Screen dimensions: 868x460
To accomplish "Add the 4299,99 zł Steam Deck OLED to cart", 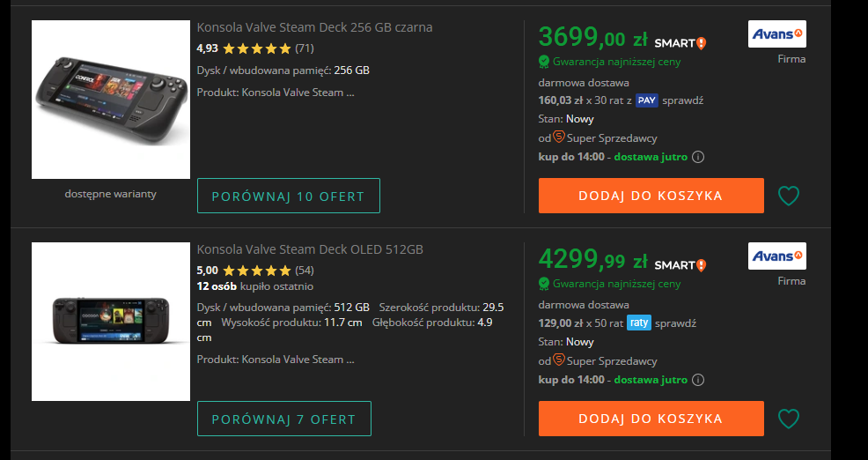I will 651,419.
